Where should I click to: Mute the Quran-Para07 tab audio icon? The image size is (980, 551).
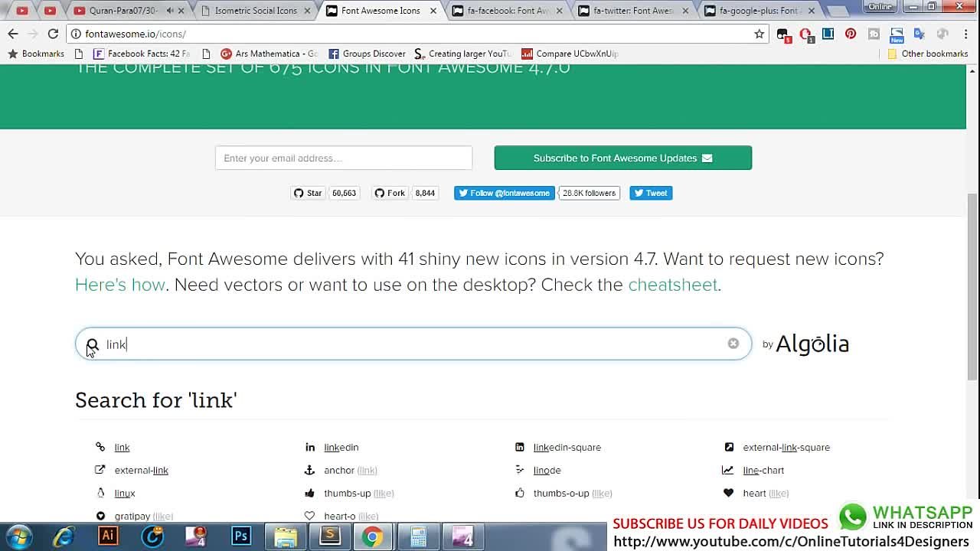click(x=169, y=11)
